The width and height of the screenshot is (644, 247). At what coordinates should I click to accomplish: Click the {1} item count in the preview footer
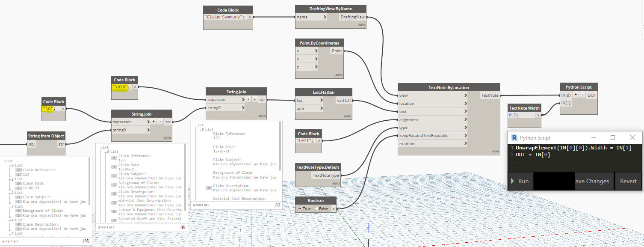(277, 205)
